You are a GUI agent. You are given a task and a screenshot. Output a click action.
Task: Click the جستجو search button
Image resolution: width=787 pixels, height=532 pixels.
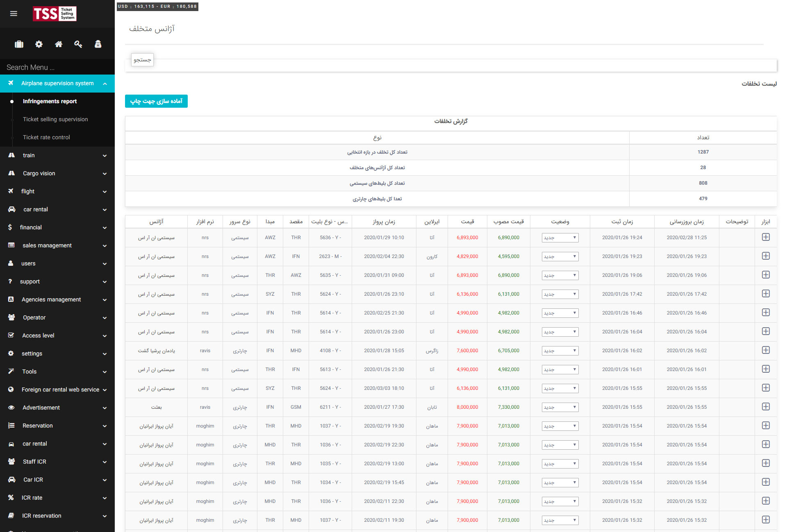tap(142, 60)
